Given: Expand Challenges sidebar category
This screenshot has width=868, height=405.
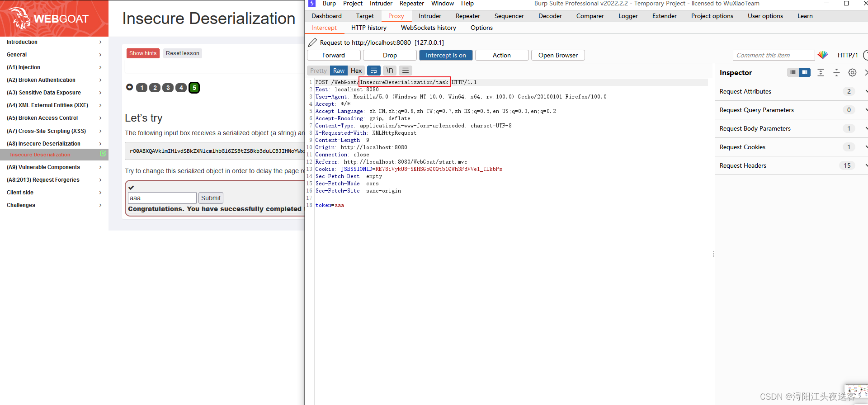Looking at the screenshot, I should [x=54, y=205].
